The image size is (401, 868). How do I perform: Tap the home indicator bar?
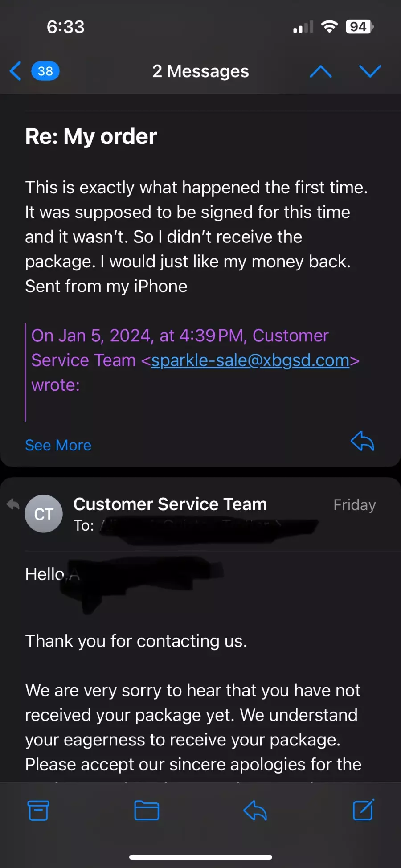[x=200, y=857]
